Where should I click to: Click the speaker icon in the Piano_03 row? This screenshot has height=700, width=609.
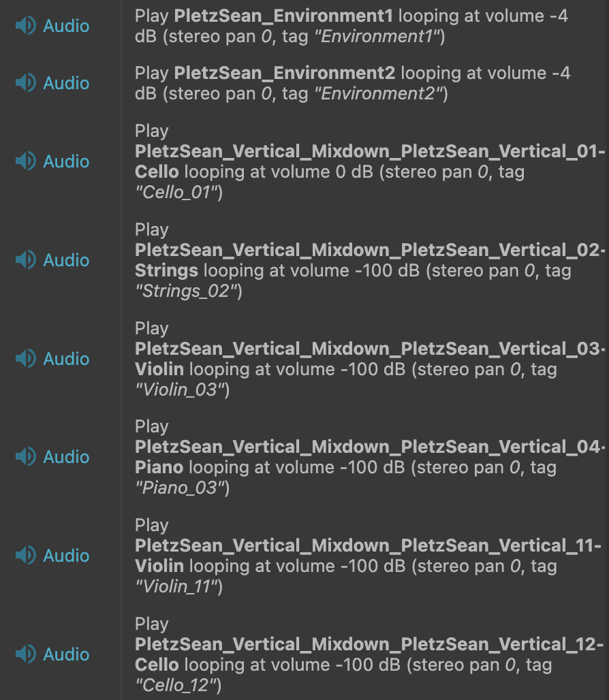tap(25, 457)
